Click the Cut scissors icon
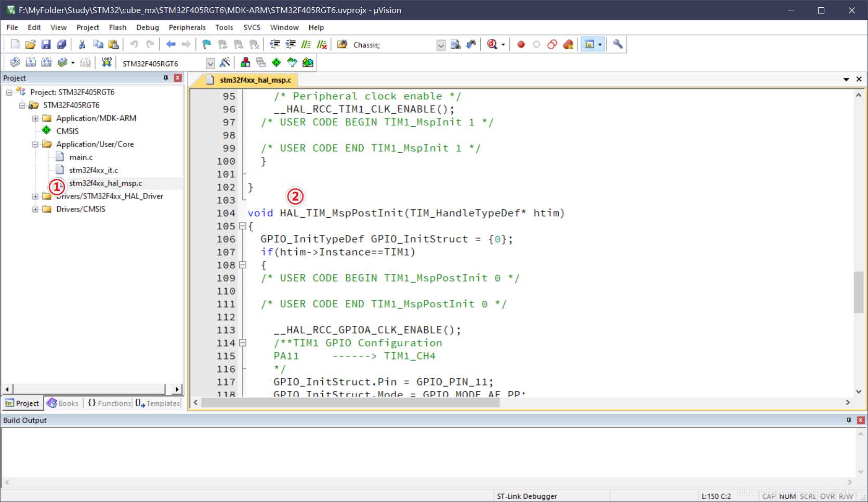The image size is (868, 502). pyautogui.click(x=82, y=45)
